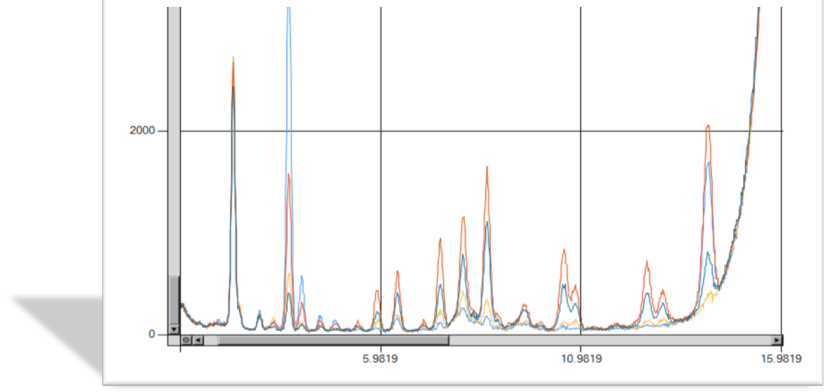Click where the 2000 gridline crosses the 10.9819 line

click(x=580, y=131)
